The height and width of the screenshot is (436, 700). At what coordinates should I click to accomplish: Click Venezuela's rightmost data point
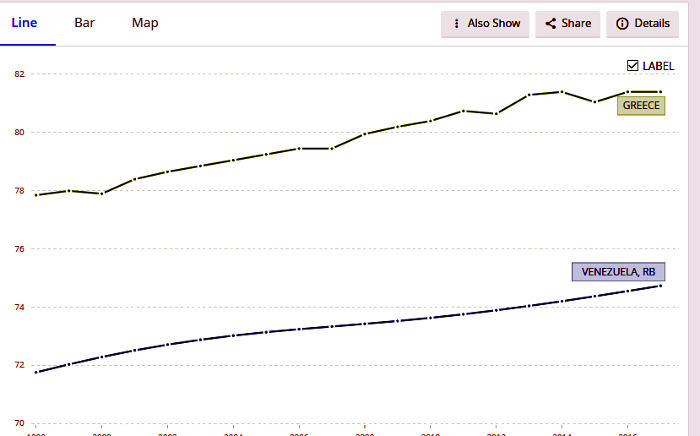coord(661,286)
